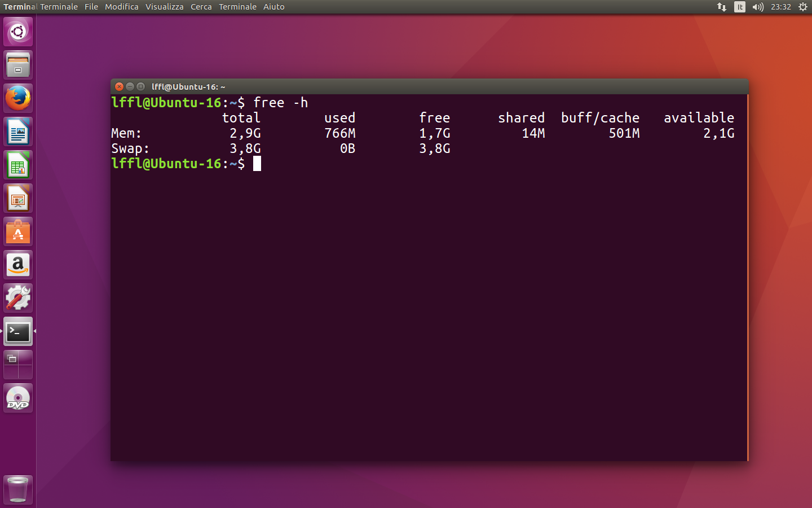Open LibreOffice Calc from the launcher
Image resolution: width=812 pixels, height=508 pixels.
click(x=17, y=164)
